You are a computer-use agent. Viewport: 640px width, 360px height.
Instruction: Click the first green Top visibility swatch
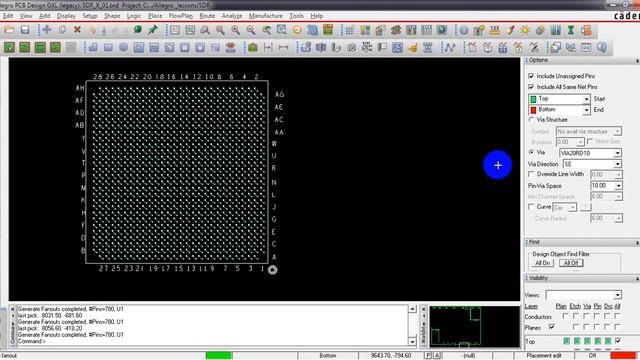click(567, 341)
